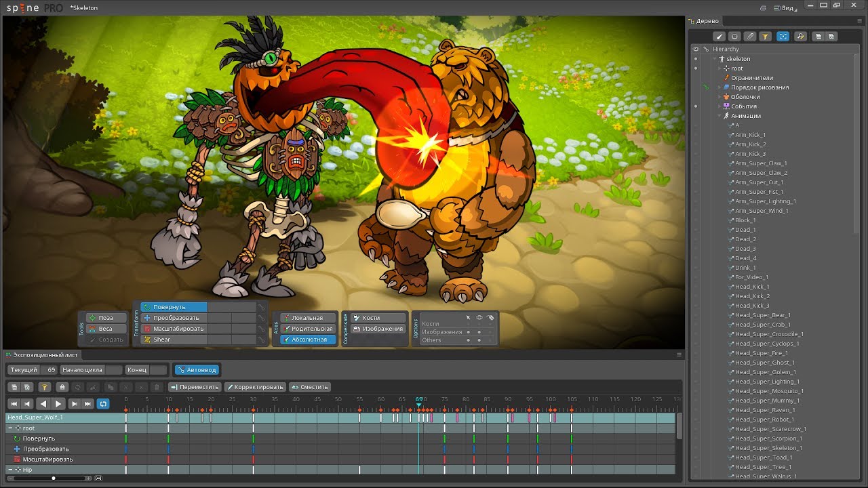Select animation Drink_1 in tree
Viewport: 868px width, 488px height.
pyautogui.click(x=745, y=268)
